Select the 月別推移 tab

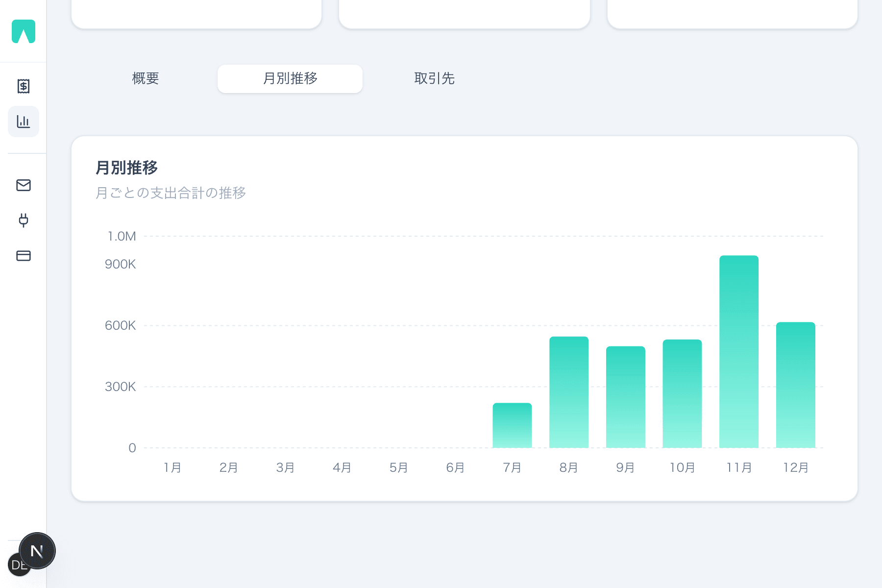(290, 78)
